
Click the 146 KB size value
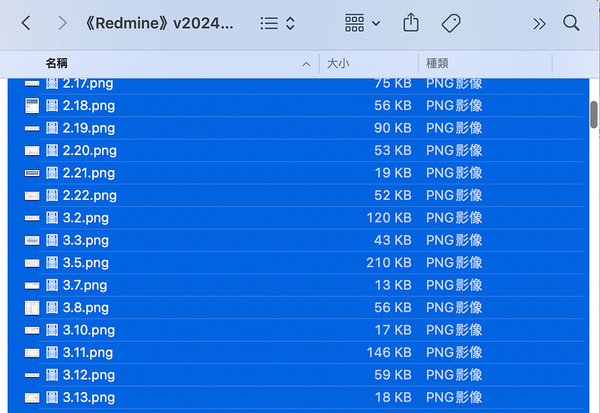coord(389,353)
